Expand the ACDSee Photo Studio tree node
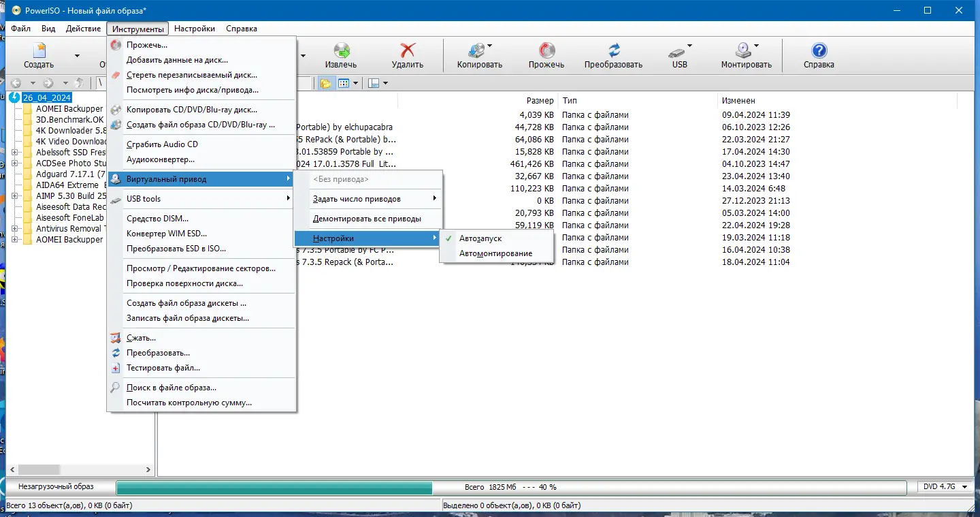This screenshot has width=980, height=517. [15, 163]
